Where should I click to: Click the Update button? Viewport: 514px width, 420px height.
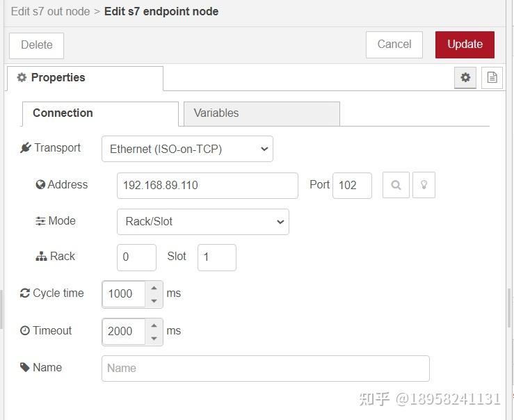[465, 45]
